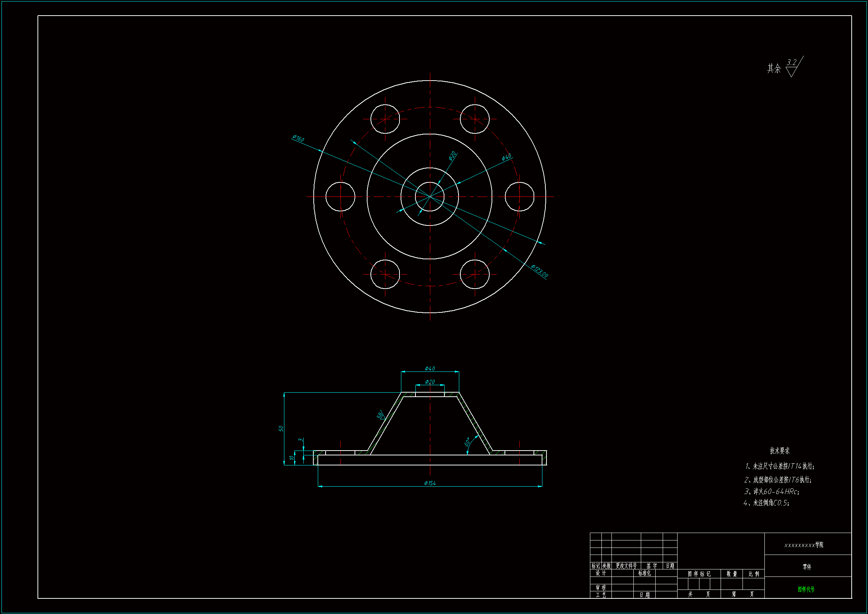Select the 淬火60-64HRc requirement line
This screenshot has height=614, width=868.
click(x=771, y=491)
